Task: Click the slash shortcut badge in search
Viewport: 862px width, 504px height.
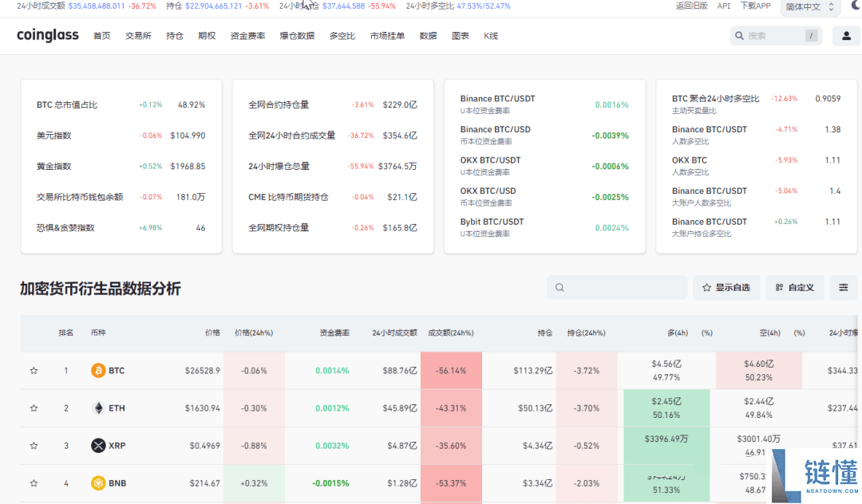Action: (x=811, y=36)
